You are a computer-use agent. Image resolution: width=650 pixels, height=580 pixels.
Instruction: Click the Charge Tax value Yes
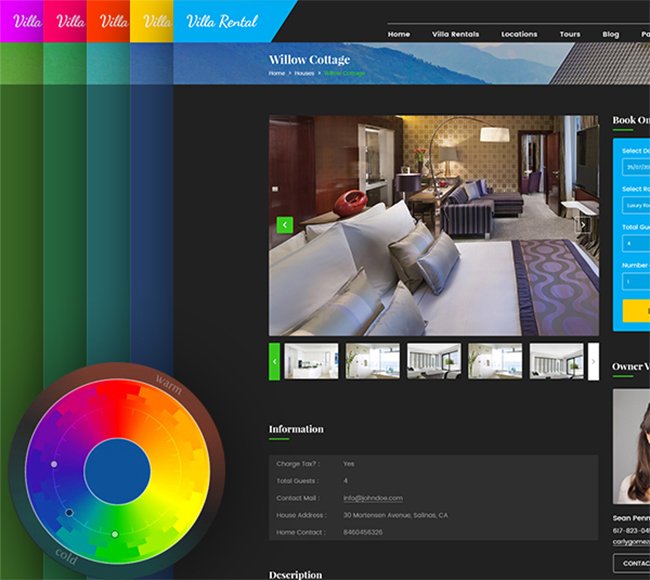[x=349, y=464]
